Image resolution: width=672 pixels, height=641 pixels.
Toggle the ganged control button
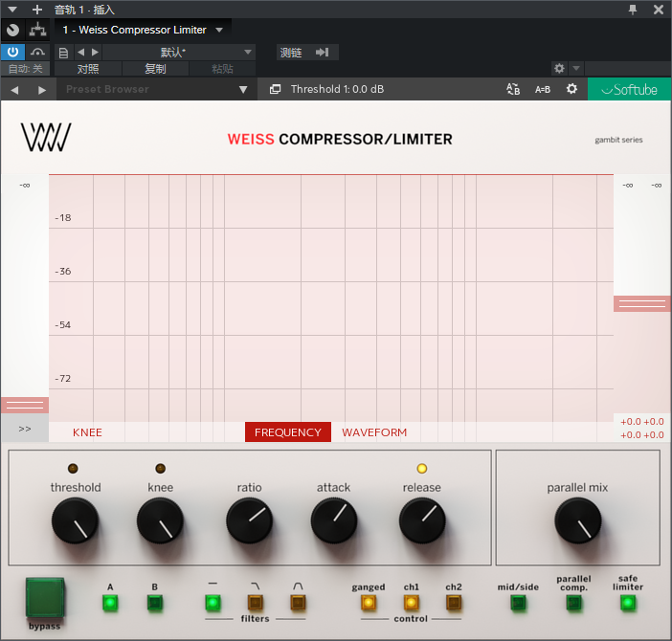pyautogui.click(x=369, y=603)
